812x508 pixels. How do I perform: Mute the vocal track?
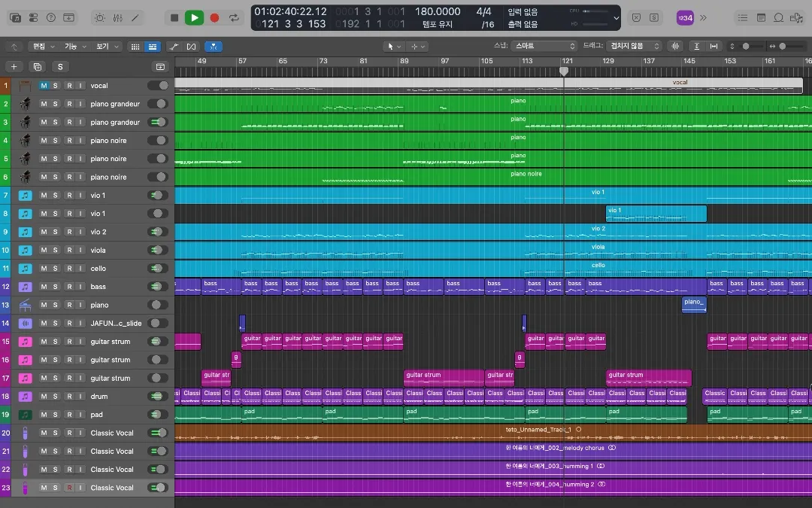pyautogui.click(x=44, y=86)
